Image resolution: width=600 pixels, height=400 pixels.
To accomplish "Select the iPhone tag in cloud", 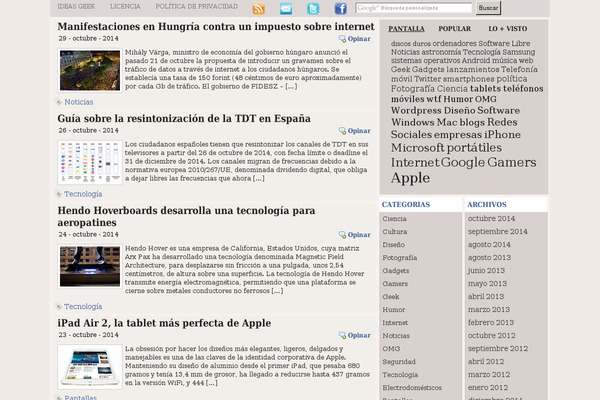I will [502, 135].
